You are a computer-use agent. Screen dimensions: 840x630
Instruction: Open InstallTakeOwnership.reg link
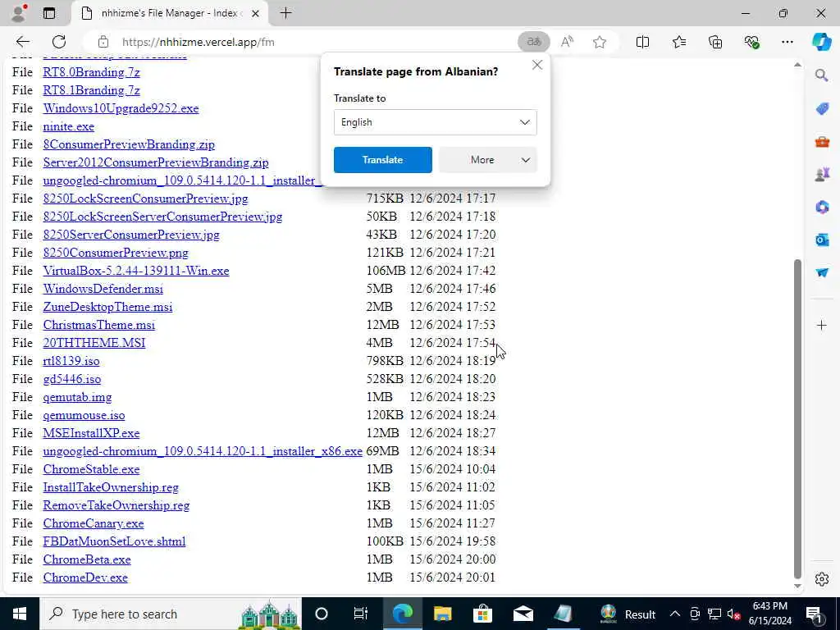coord(111,487)
